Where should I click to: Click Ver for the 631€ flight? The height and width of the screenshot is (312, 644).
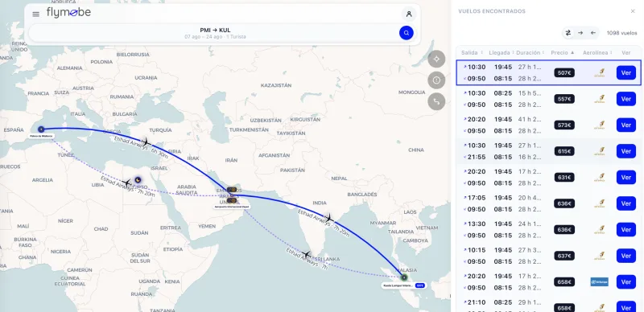pyautogui.click(x=626, y=178)
